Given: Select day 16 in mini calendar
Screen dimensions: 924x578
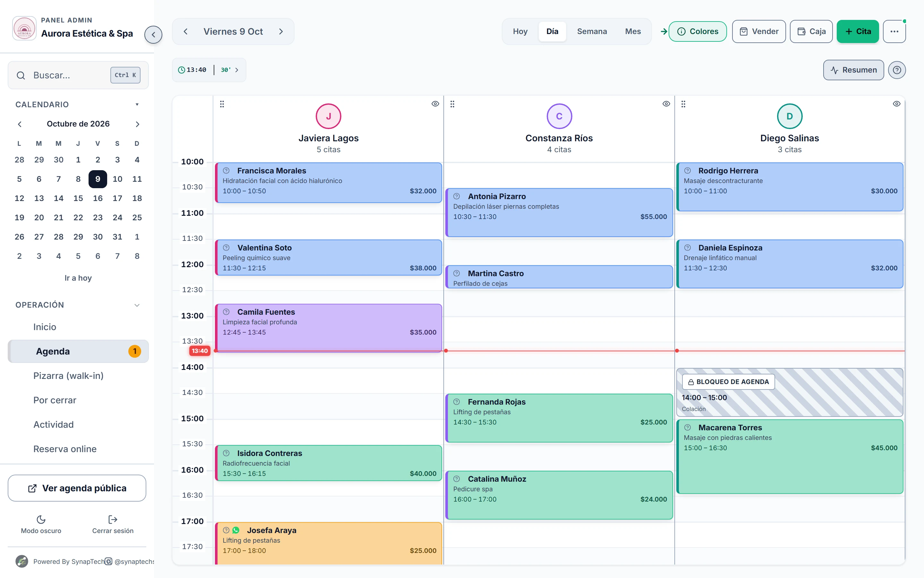Looking at the screenshot, I should click(x=98, y=198).
